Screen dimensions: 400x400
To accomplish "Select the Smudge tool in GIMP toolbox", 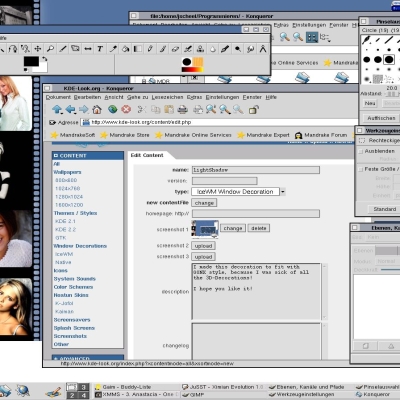I will coord(250,49).
